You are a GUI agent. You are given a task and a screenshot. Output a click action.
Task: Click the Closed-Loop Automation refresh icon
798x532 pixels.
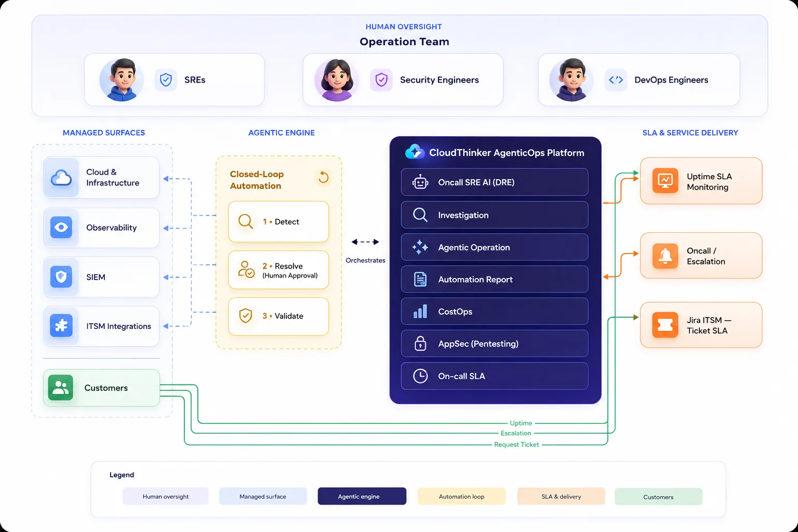pos(323,178)
